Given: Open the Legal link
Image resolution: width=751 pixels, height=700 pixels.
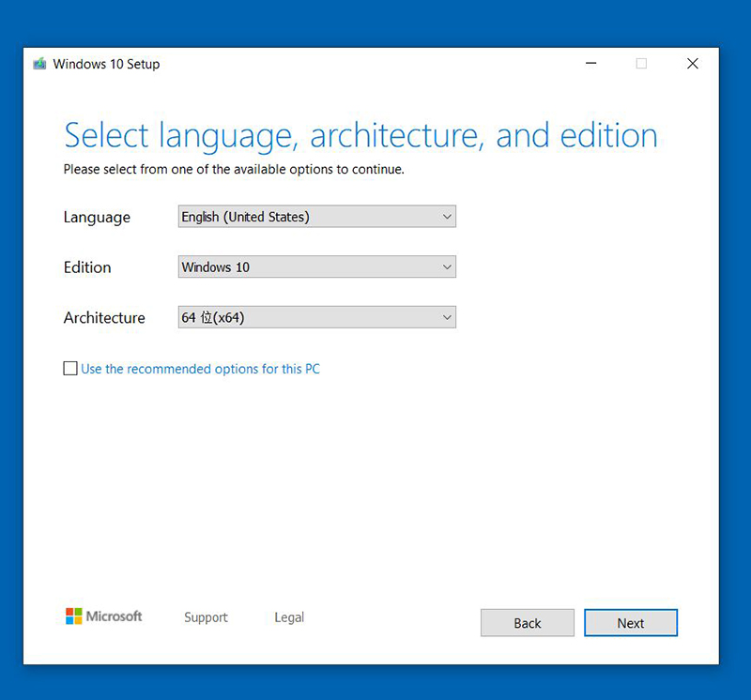Looking at the screenshot, I should point(289,617).
